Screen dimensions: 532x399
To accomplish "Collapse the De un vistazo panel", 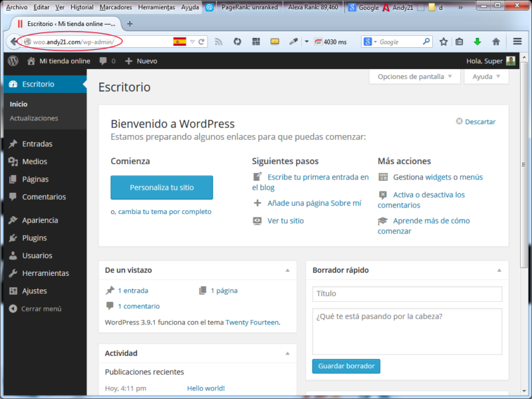I will click(288, 270).
